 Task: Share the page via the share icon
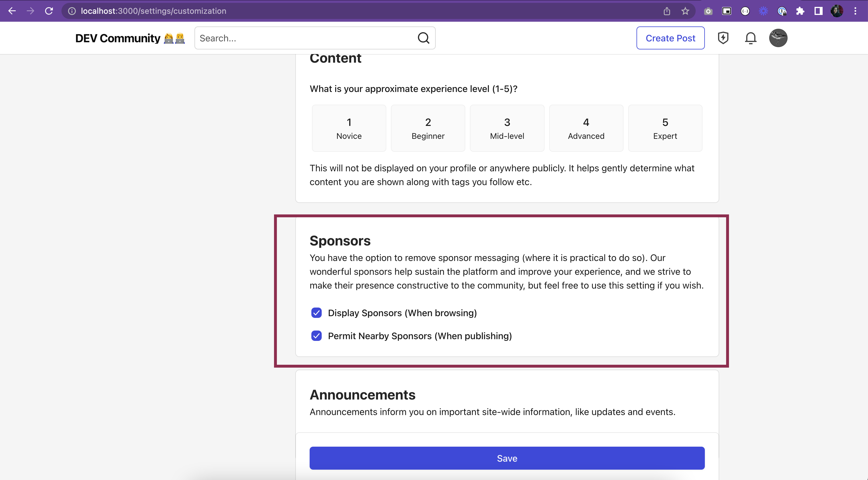coord(667,11)
